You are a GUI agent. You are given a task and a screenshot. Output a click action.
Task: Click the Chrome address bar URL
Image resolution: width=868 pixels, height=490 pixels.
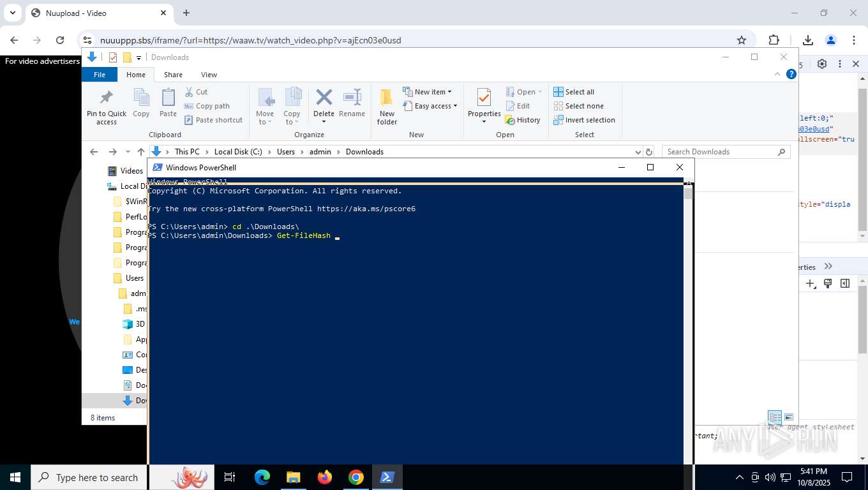250,40
